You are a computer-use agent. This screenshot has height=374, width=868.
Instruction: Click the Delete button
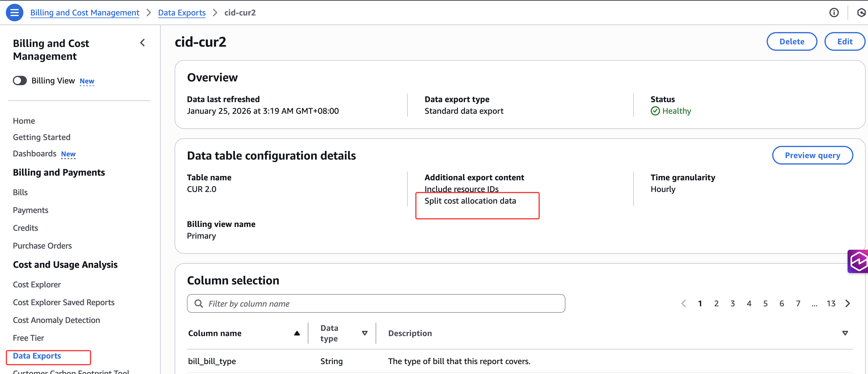[x=791, y=41]
